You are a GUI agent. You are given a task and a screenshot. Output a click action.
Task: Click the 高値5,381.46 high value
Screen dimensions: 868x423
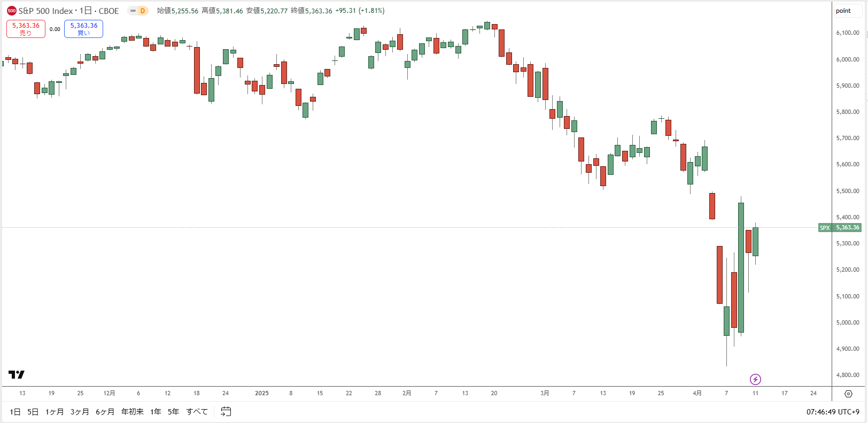point(222,11)
